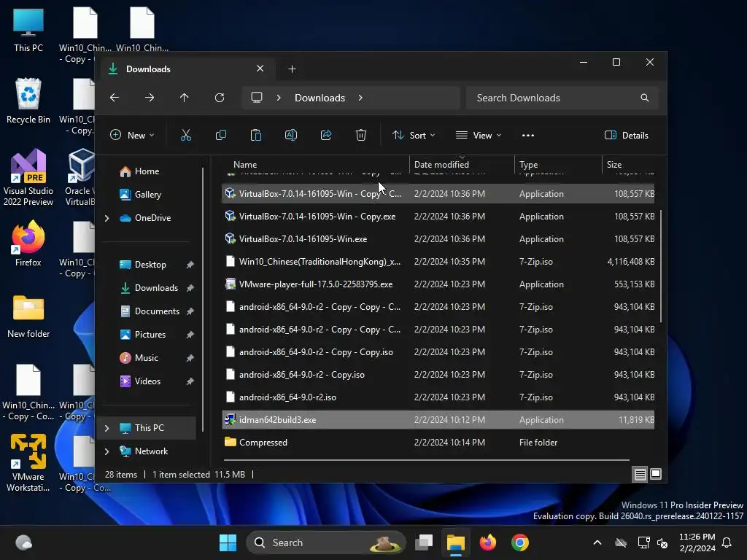Click the Rename icon in toolbar

(x=291, y=135)
